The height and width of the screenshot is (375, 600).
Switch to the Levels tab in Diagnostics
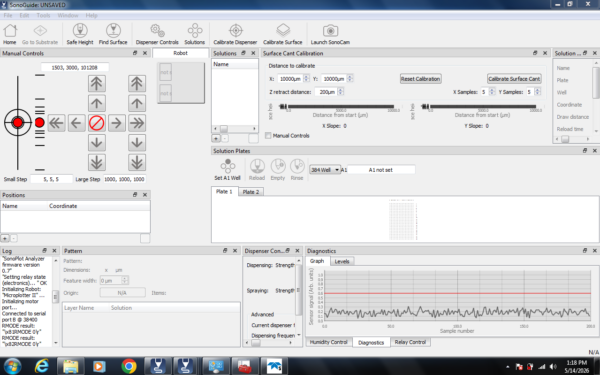point(342,261)
